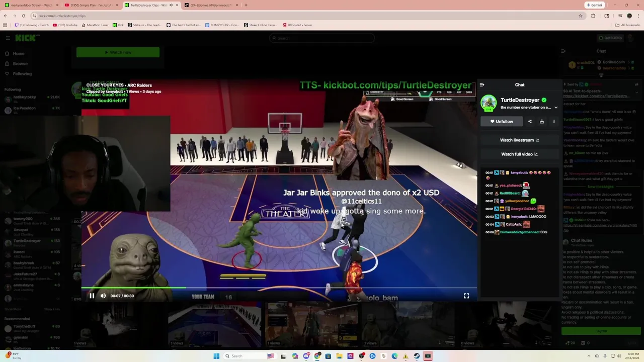Click the Unfollow button
644x362 pixels.
coord(502,121)
